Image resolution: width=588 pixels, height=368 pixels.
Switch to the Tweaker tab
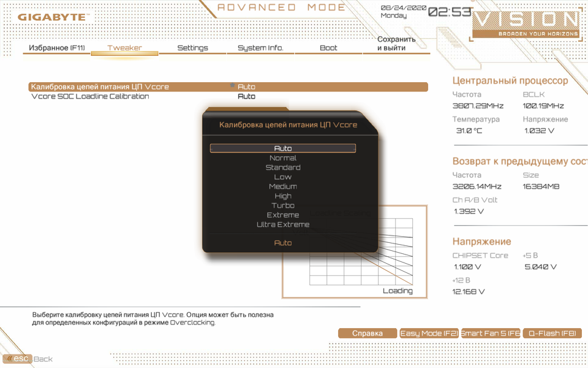(124, 48)
